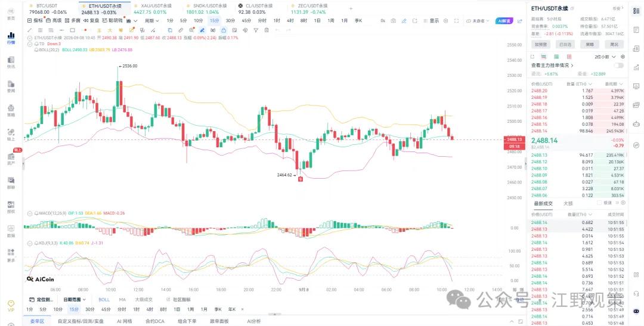Select the 30分 interval in top toolbar
Viewport: 644px width, 326px height.
tap(230, 20)
